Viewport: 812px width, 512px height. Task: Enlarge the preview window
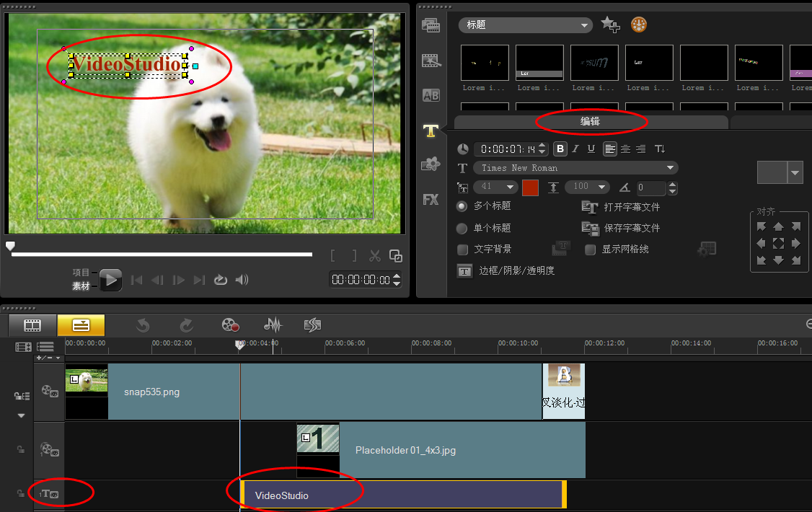tap(396, 256)
